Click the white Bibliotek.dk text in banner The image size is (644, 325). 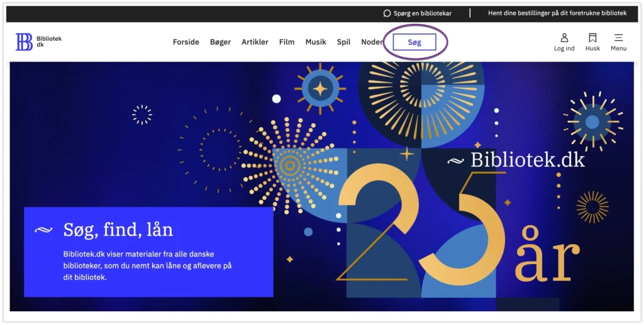pyautogui.click(x=528, y=160)
